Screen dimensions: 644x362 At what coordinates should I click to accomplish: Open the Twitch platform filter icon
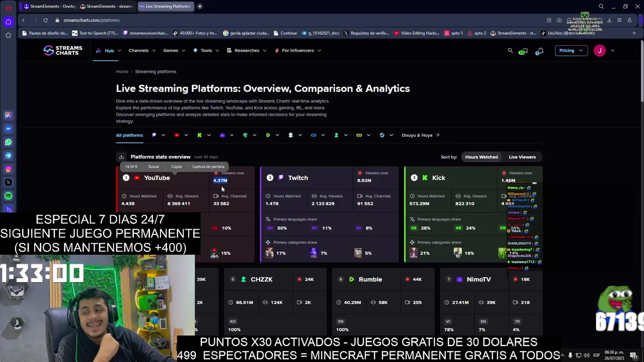click(x=154, y=135)
